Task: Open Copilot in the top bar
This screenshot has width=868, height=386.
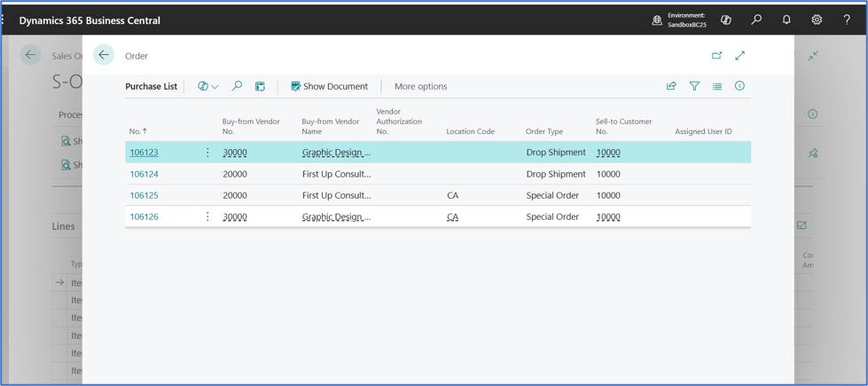Action: coord(726,20)
